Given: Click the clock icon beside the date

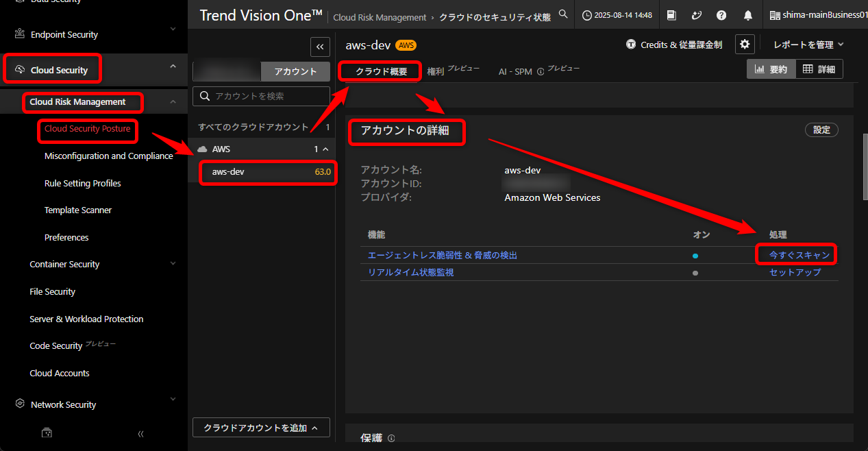Looking at the screenshot, I should pos(588,15).
